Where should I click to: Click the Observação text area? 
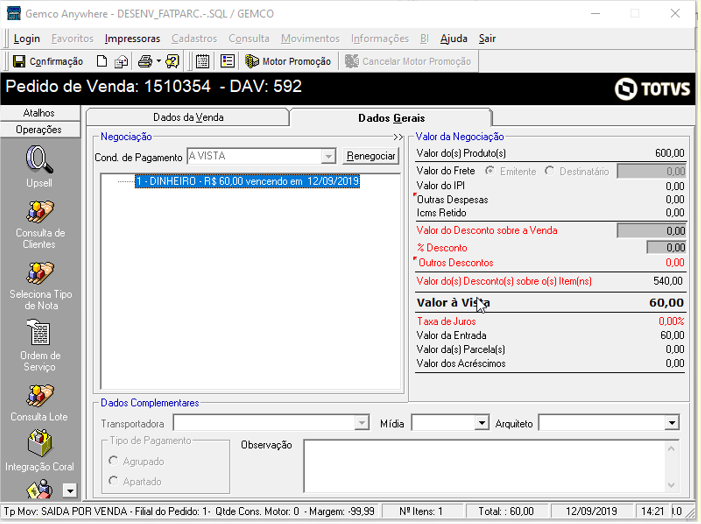[x=484, y=466]
